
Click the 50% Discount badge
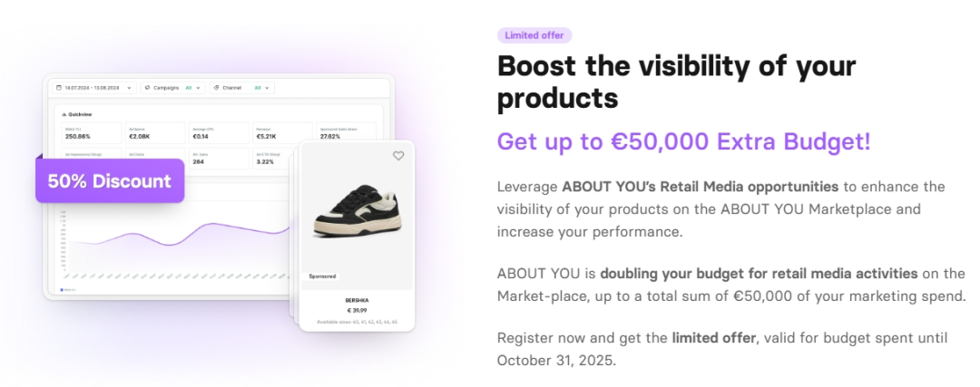(110, 181)
